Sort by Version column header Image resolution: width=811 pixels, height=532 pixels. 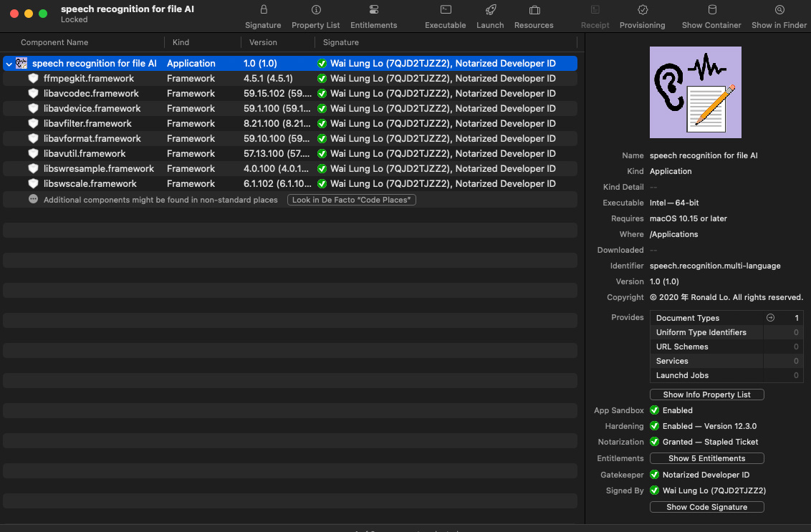point(263,42)
